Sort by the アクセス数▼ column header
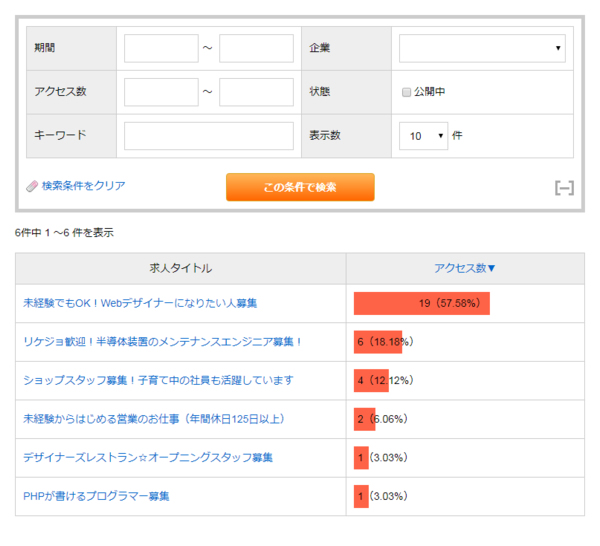This screenshot has width=600, height=546. [x=465, y=268]
